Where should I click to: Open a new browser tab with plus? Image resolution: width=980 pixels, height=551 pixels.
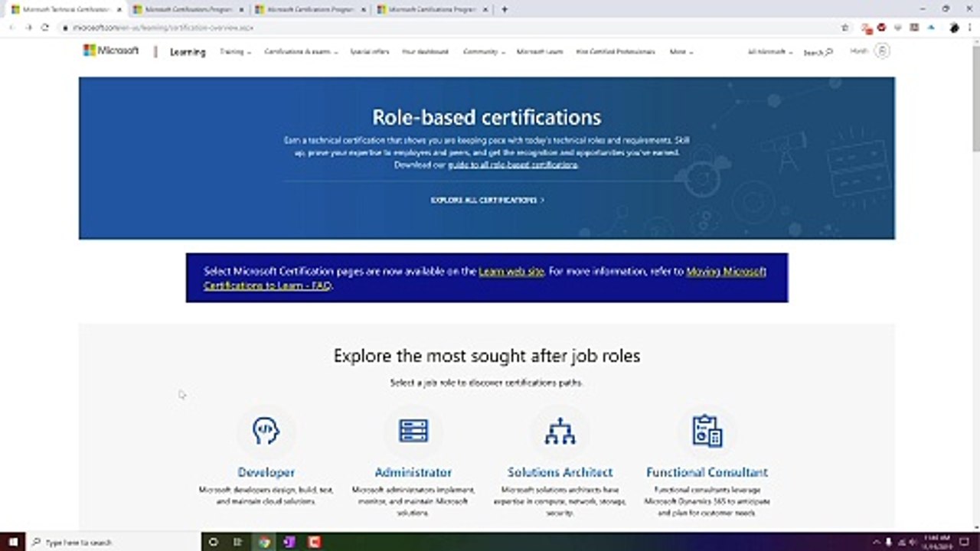click(504, 9)
